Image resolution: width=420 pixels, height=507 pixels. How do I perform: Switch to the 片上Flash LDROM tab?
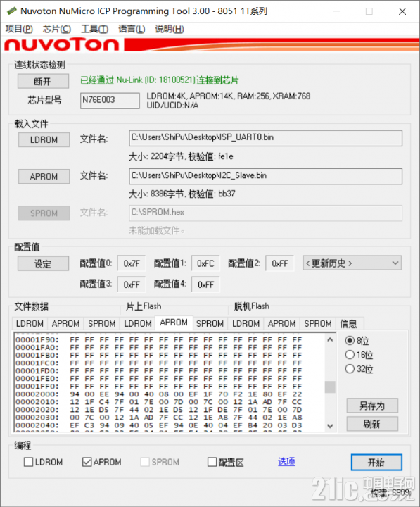point(138,324)
